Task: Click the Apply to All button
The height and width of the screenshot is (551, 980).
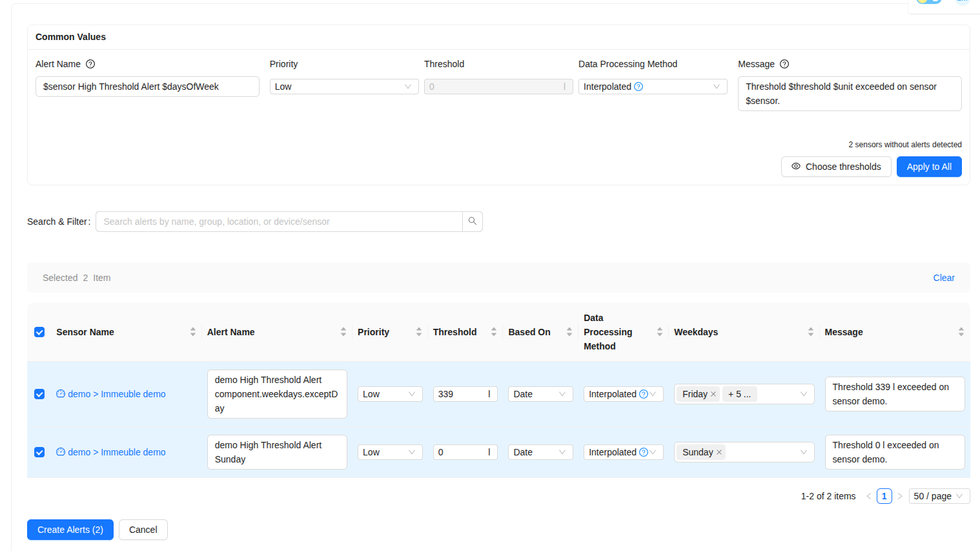Action: coord(928,167)
